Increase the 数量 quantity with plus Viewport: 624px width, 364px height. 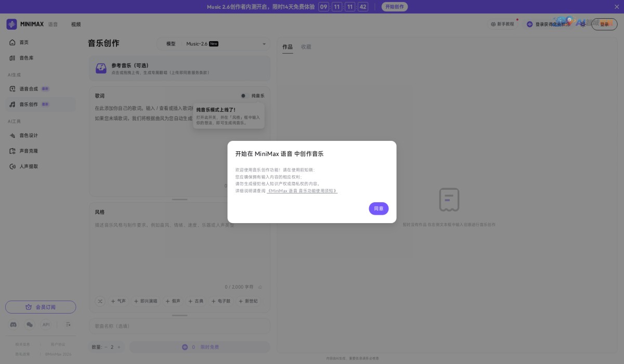(119, 347)
